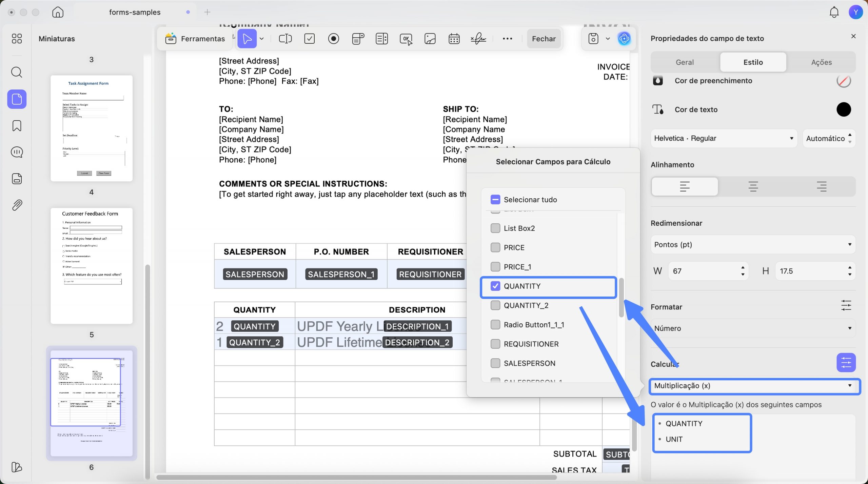Click the black Cor de texto swatch
868x484 pixels.
(843, 109)
